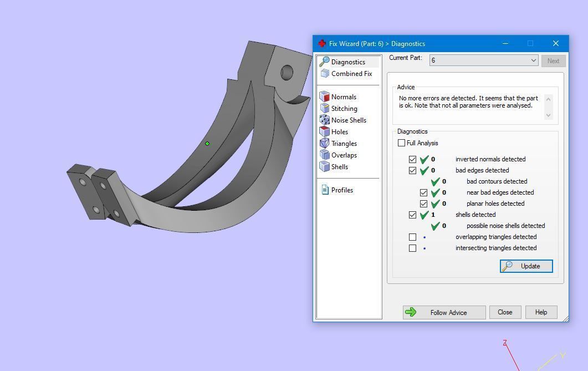Click the 'overlapping triangles detected' label
Image resolution: width=588 pixels, height=371 pixels.
[496, 237]
